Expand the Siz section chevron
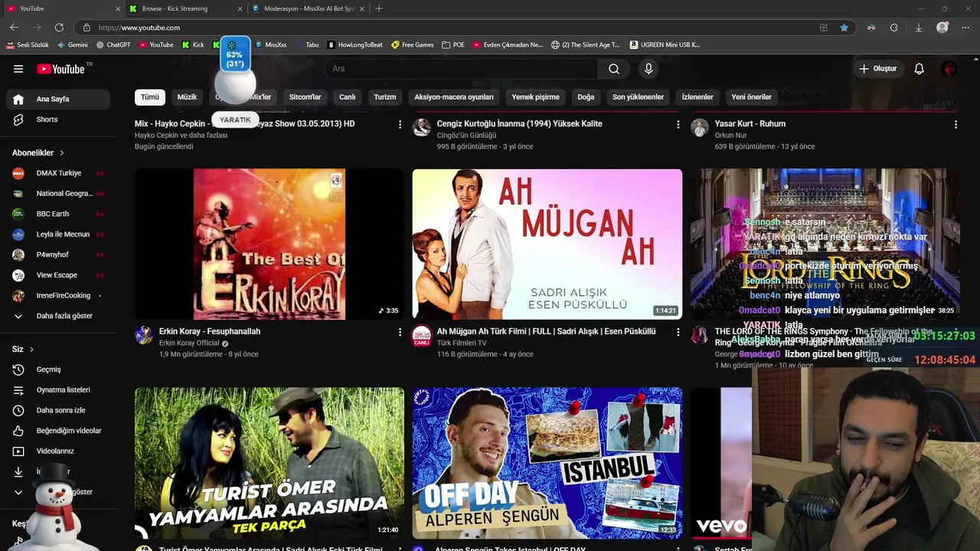980x551 pixels. tap(31, 349)
